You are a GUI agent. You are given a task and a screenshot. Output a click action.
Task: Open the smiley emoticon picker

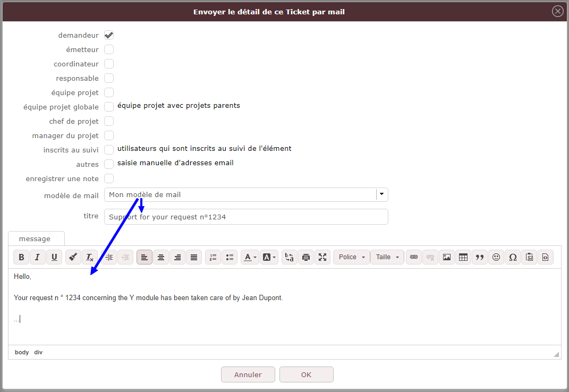[496, 257]
